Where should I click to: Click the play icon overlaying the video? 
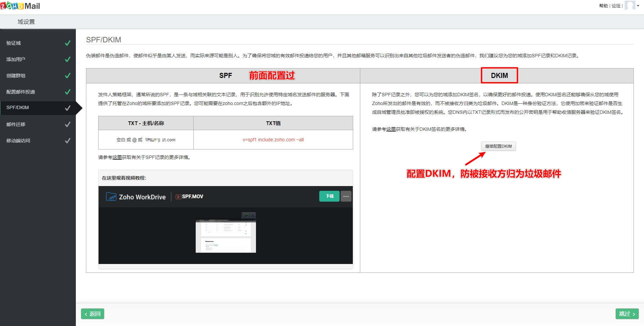pyautogui.click(x=246, y=215)
